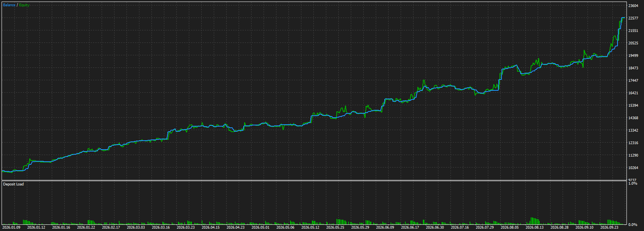Click the 2026.08.13 date label

[535, 227]
